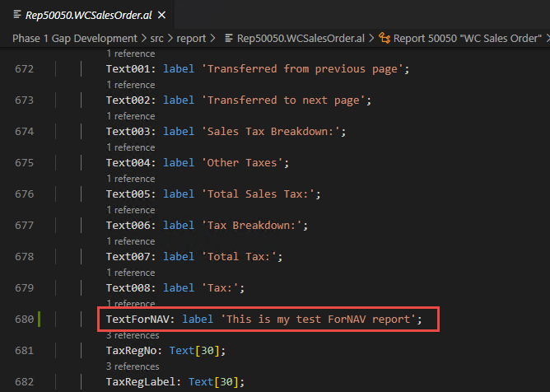Click line number 672 in the gutter
The image size is (550, 392).
(24, 68)
